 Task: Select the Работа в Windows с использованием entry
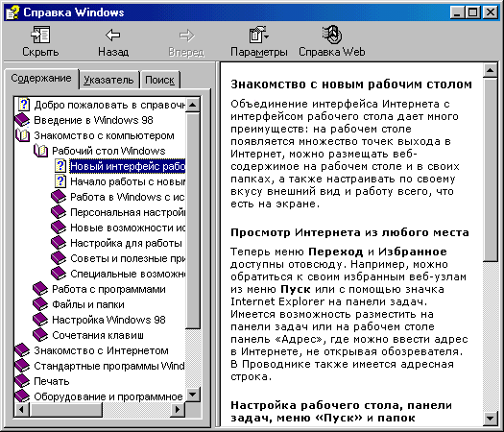click(128, 197)
